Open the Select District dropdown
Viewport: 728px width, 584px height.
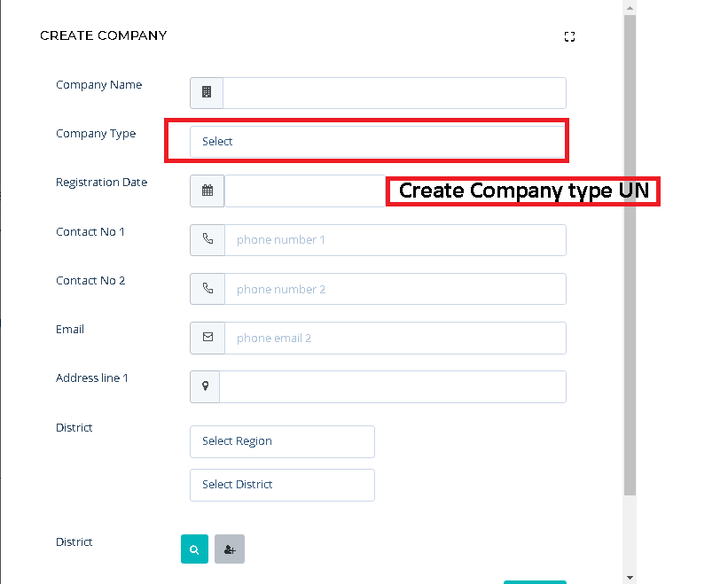282,485
